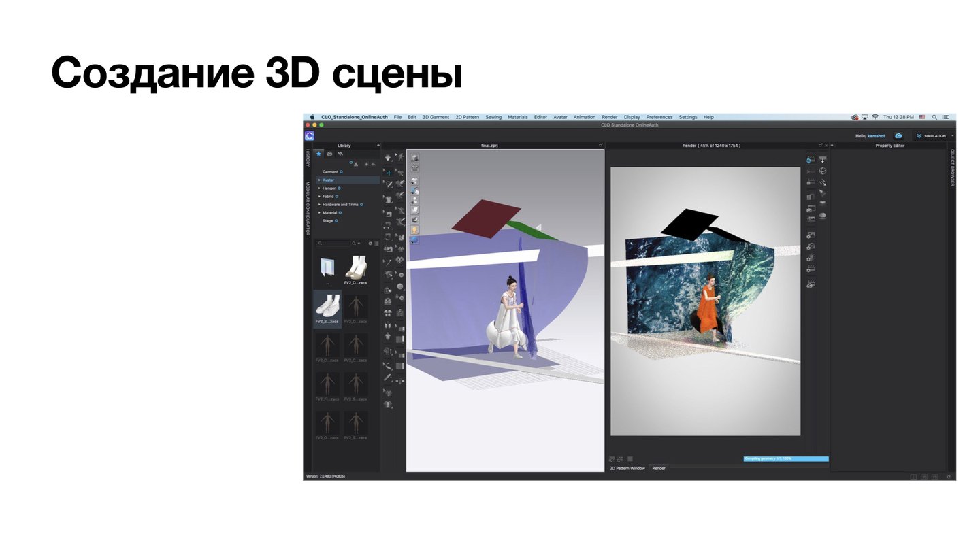Click the Version 7.0.480 status text

(x=325, y=476)
